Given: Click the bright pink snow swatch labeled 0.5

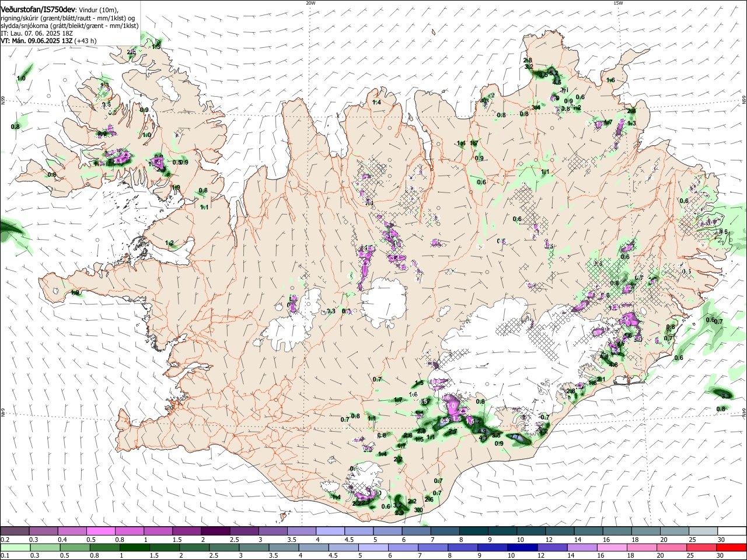Looking at the screenshot, I should 100,531.
